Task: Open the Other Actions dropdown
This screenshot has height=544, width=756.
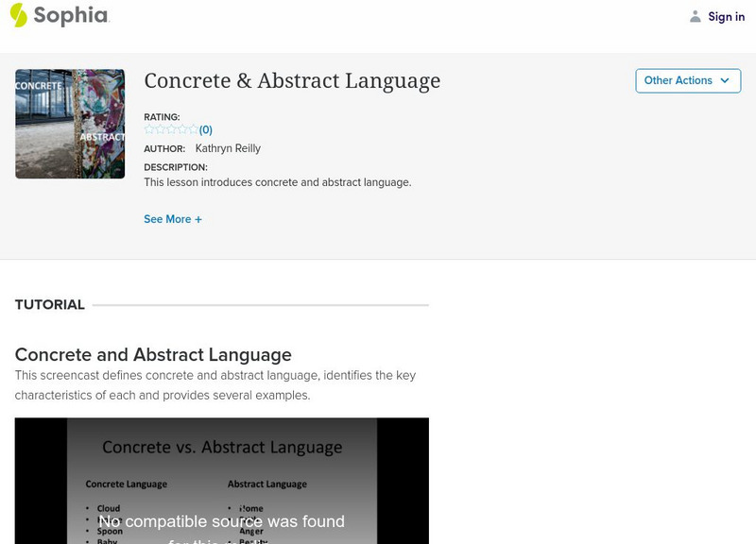Action: [x=688, y=80]
